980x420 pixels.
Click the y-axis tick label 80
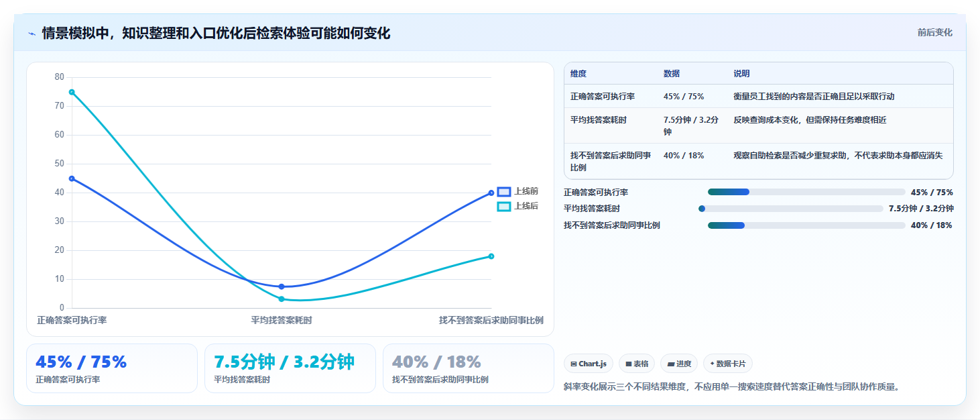pos(60,77)
